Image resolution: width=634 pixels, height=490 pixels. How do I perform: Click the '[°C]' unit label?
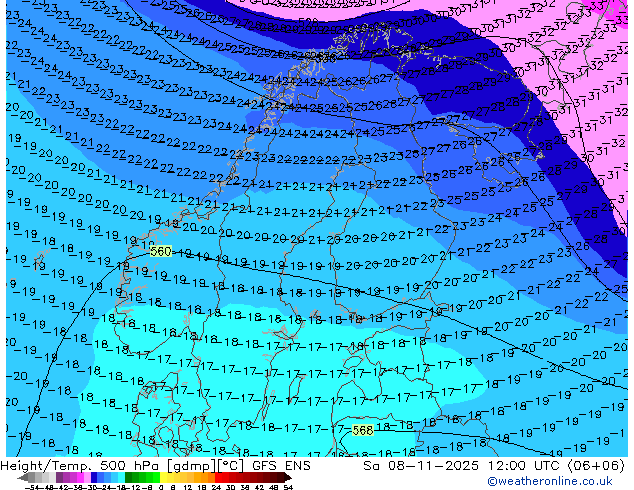(x=231, y=466)
